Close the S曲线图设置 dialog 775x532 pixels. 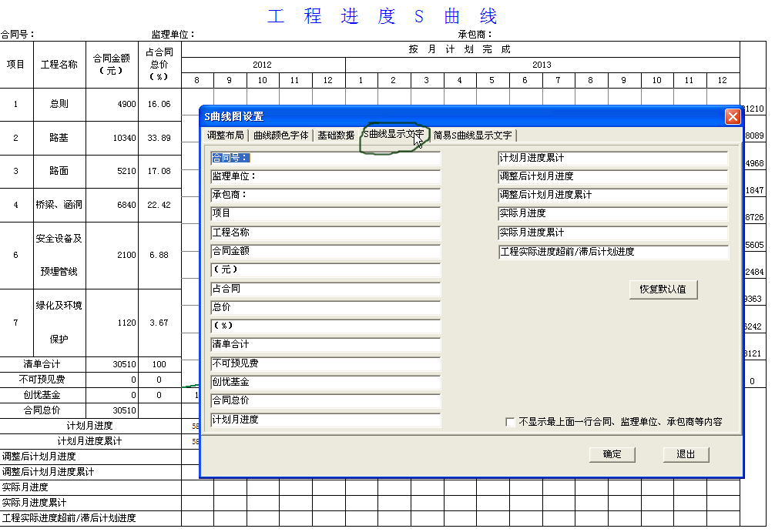click(733, 116)
